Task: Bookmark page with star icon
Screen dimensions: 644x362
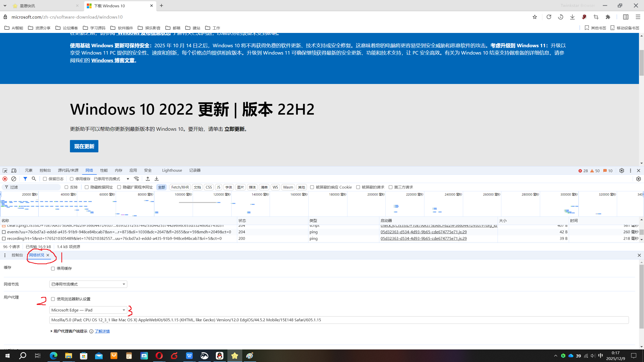Action: tap(535, 17)
